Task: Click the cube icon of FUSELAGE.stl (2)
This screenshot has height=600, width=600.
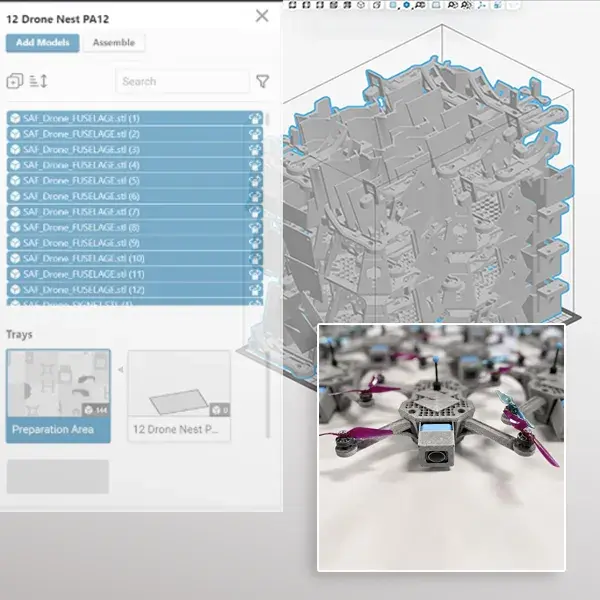Action: [x=15, y=134]
